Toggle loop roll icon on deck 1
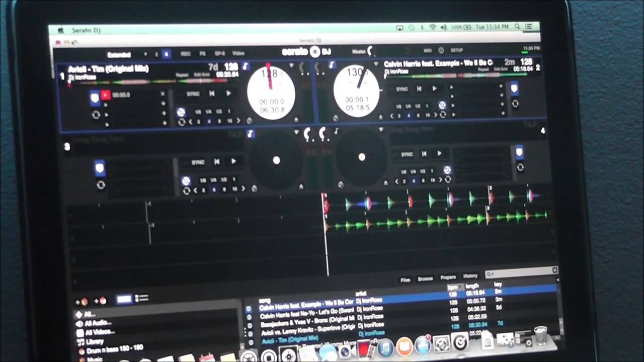 click(181, 112)
